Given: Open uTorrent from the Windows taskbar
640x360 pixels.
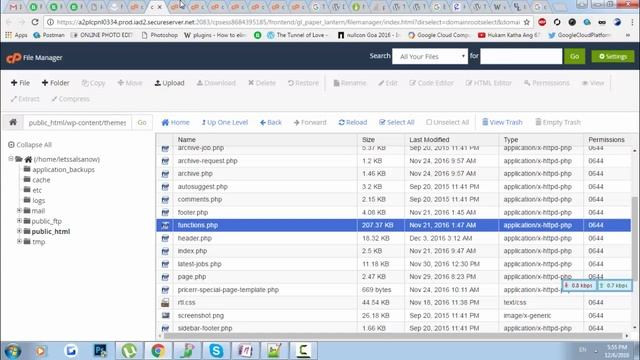Looking at the screenshot, I should [x=129, y=350].
